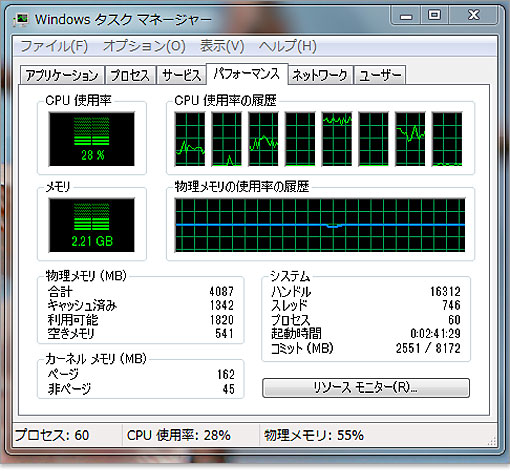Screen dimensions: 510x471
Task: Close the Task Manager window
Action: (x=474, y=15)
